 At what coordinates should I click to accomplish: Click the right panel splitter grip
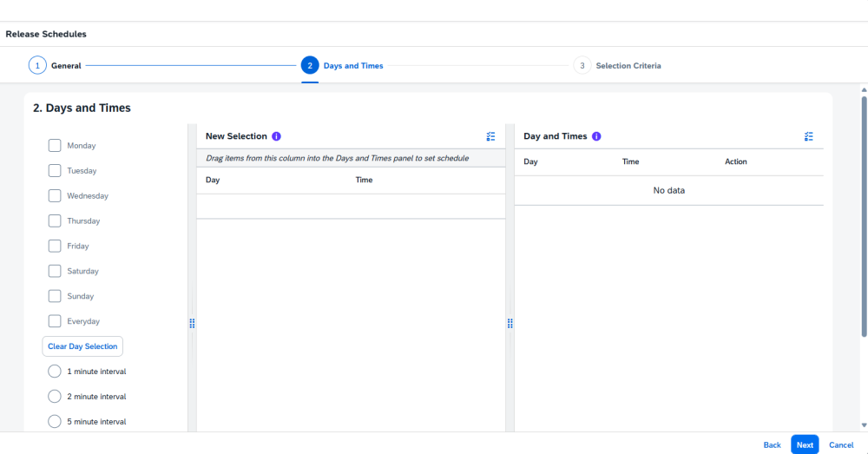click(510, 323)
